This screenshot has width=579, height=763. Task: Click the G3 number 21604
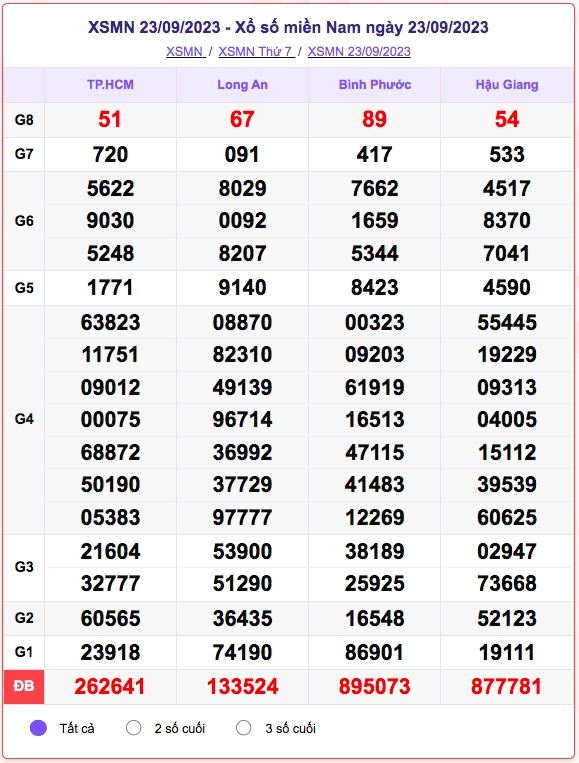coord(110,552)
